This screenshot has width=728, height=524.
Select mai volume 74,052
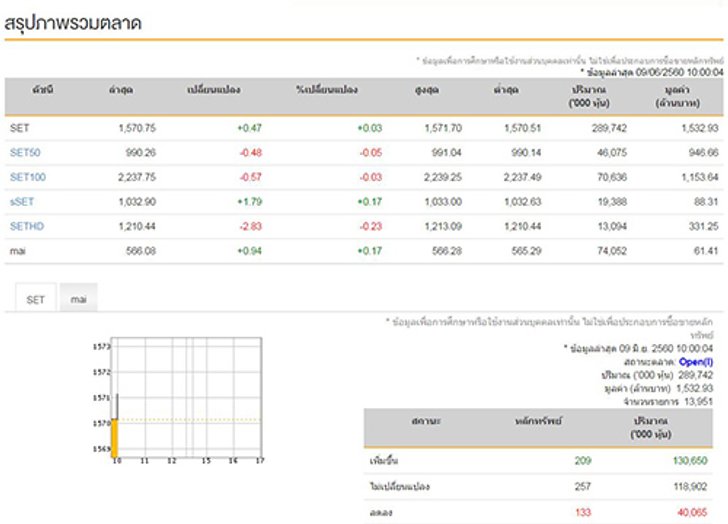[x=612, y=251]
